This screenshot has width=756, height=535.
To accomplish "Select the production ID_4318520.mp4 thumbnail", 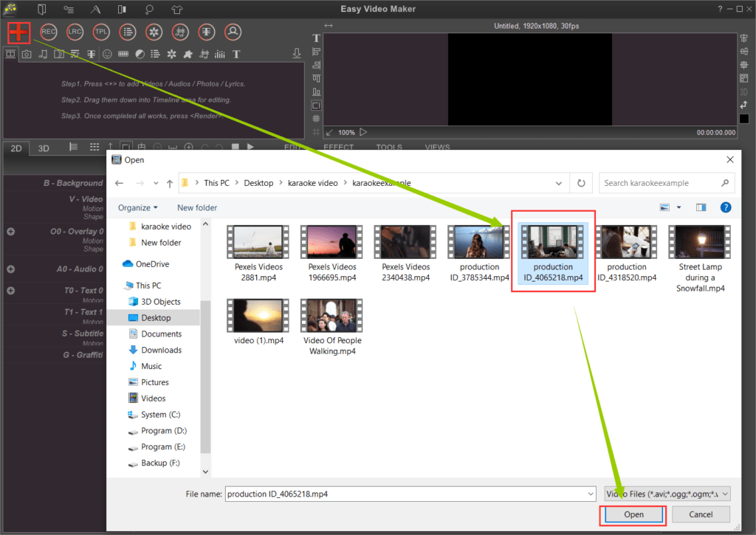I will pyautogui.click(x=626, y=241).
